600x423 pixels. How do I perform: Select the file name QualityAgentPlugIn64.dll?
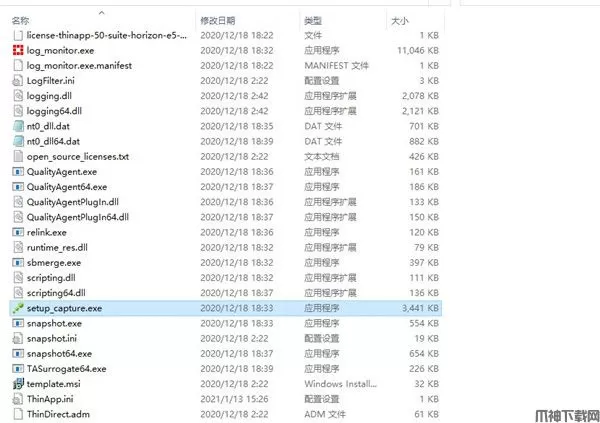point(78,217)
